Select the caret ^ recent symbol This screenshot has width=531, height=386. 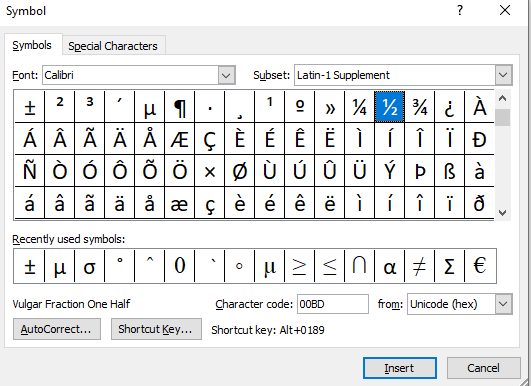click(x=150, y=266)
